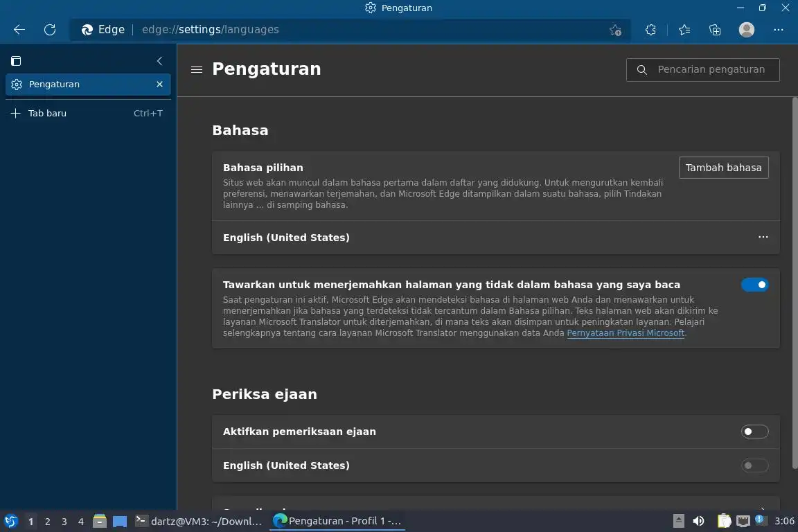Screen dimensions: 798x532
Task: Switch to workspace 2
Action: [47, 522]
